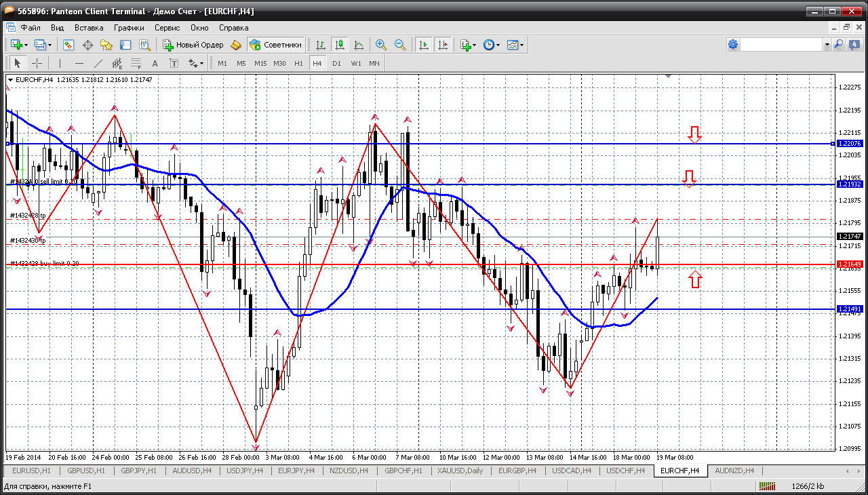Click the Новый Ордер button
Image resolution: width=868 pixels, height=495 pixels.
[193, 45]
